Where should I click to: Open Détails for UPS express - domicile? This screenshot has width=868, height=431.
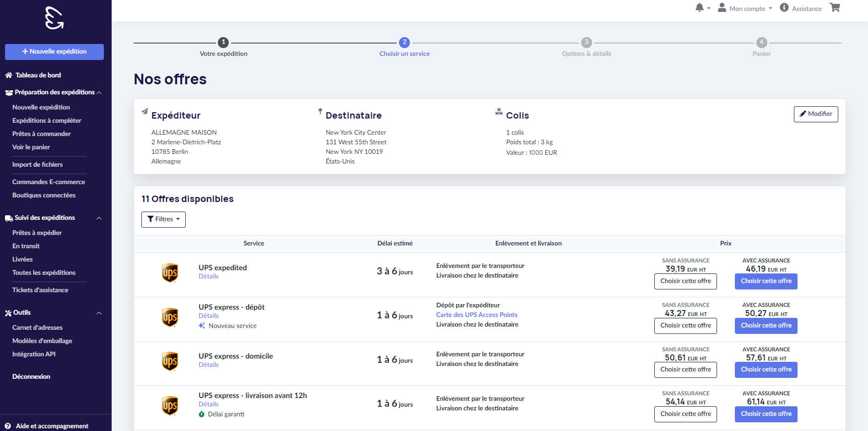click(209, 365)
